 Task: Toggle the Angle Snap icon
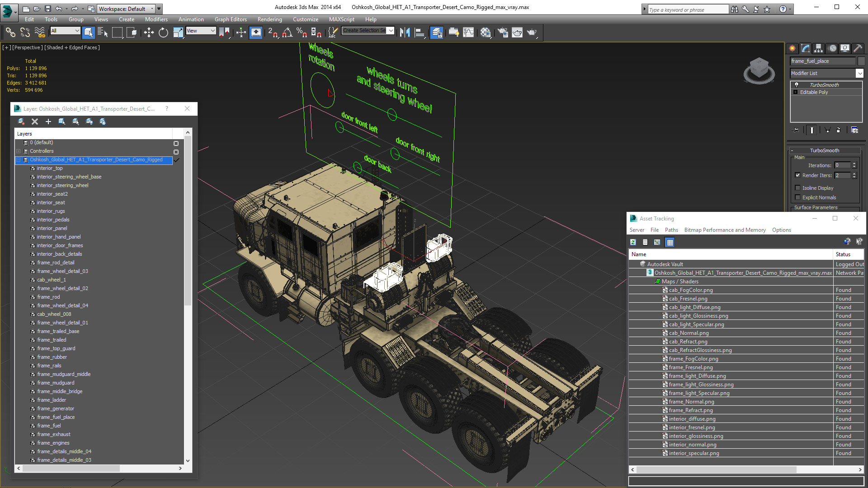tap(287, 32)
